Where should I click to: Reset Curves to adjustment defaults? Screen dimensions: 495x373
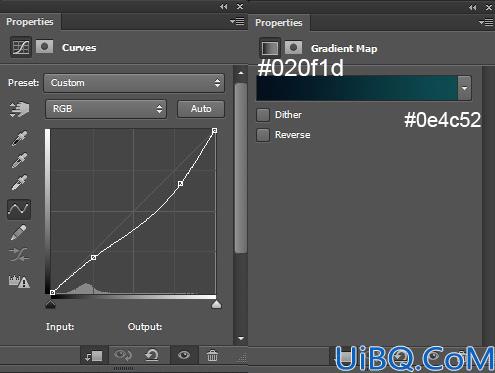pyautogui.click(x=152, y=355)
